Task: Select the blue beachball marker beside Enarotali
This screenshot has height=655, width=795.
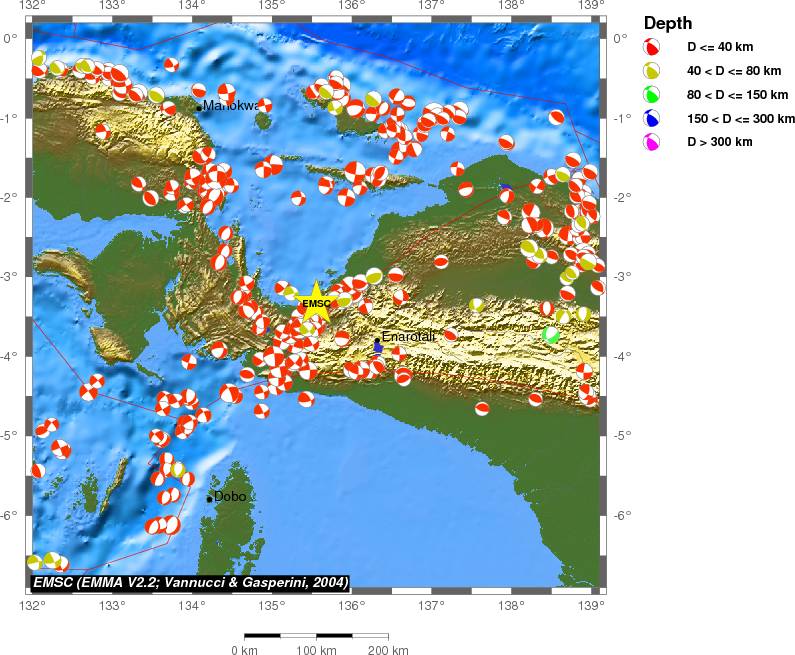Action: (x=377, y=347)
